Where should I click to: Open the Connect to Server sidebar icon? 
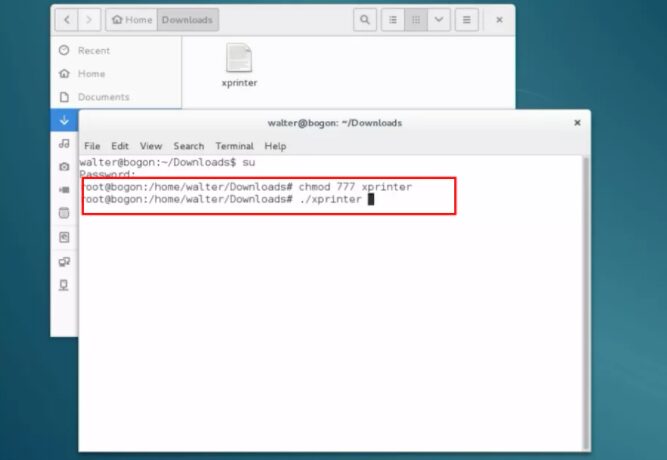click(64, 285)
